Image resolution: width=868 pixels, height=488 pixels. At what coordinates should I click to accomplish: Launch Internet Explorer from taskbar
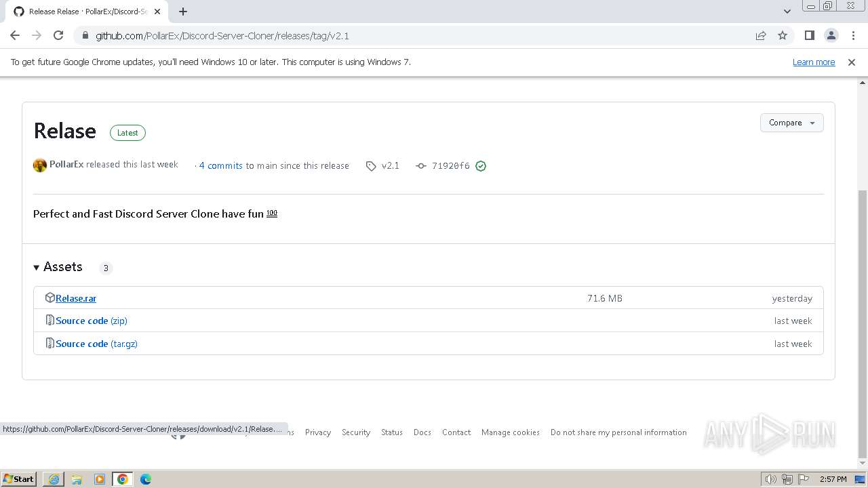coord(54,479)
